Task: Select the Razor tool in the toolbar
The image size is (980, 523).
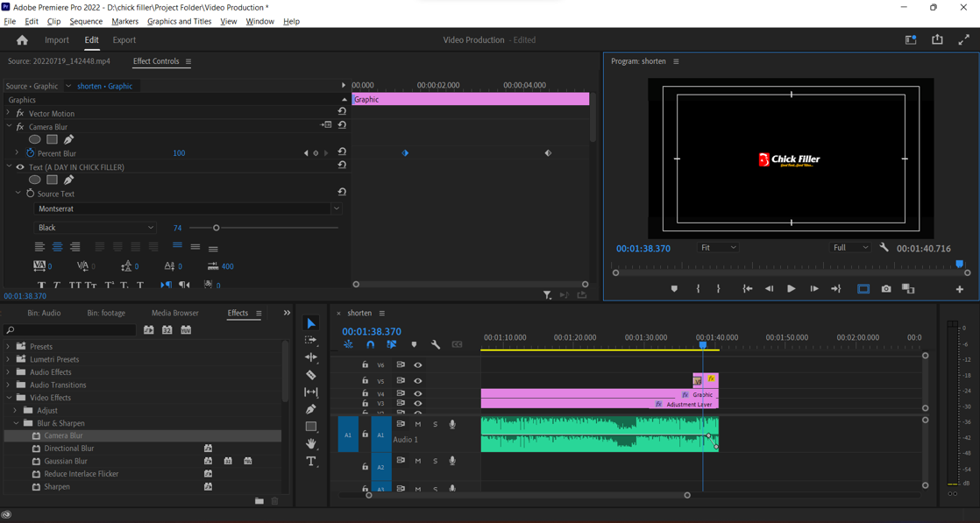Action: point(311,375)
